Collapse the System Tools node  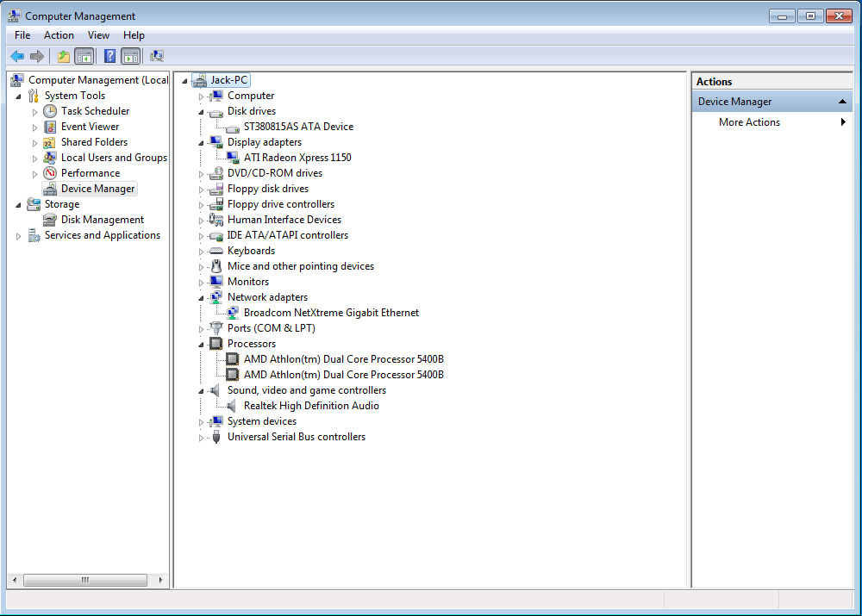click(19, 96)
